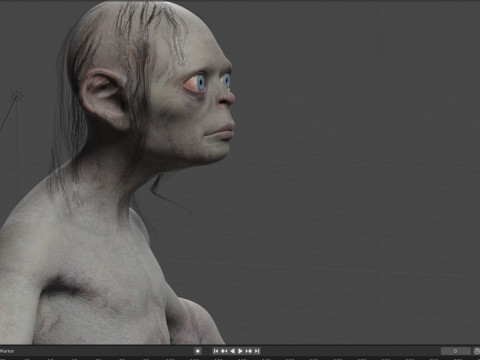Click the character's head in the 3D viewport

(150, 83)
